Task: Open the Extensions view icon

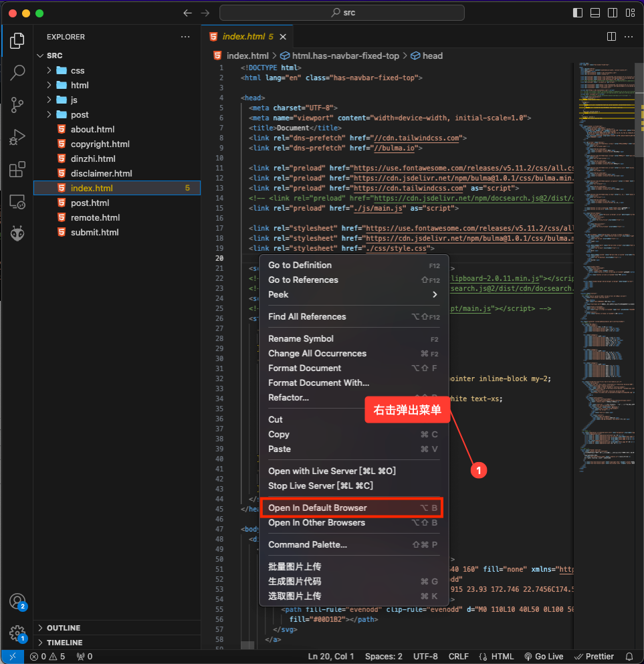Action: pyautogui.click(x=17, y=169)
